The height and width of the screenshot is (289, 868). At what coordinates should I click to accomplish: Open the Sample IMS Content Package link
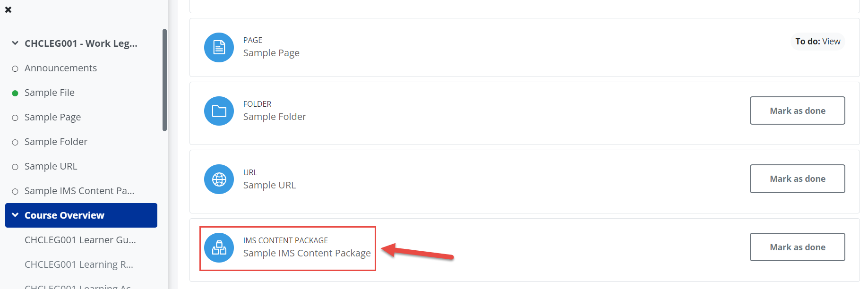coord(307,253)
